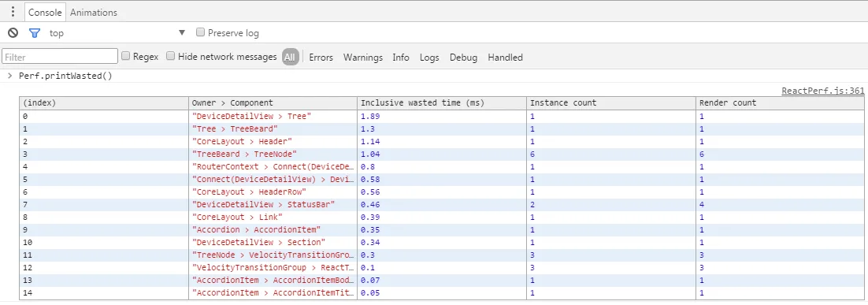The width and height of the screenshot is (868, 305).
Task: Filter console by Errors
Action: click(x=321, y=57)
